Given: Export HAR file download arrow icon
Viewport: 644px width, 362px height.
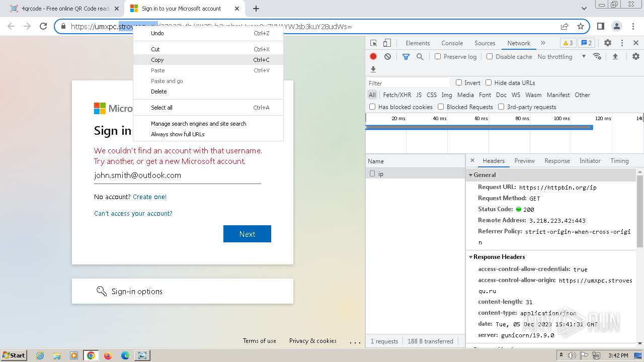Looking at the screenshot, I should [x=373, y=69].
